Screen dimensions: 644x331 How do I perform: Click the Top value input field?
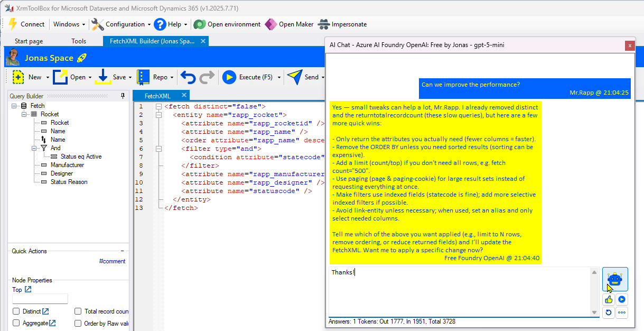coord(40,299)
